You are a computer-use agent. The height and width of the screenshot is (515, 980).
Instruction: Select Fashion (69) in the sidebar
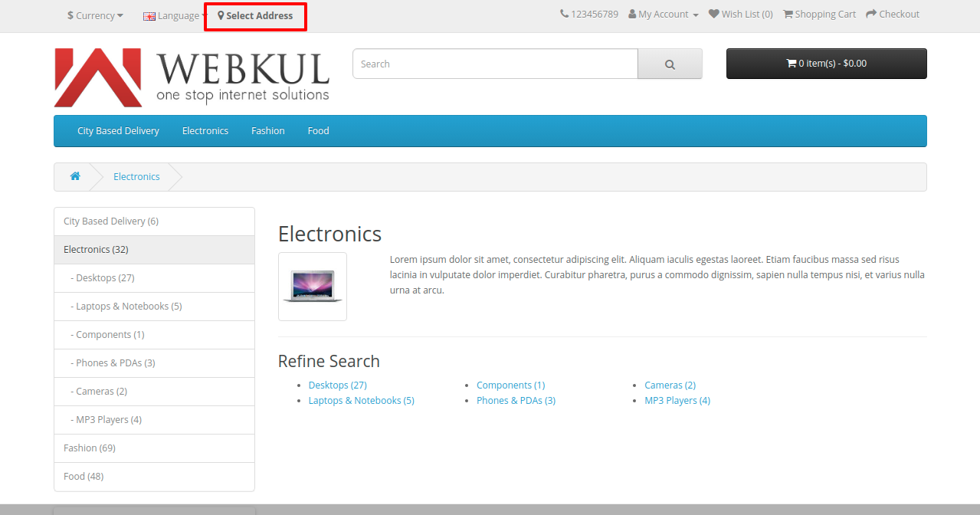[x=154, y=448]
